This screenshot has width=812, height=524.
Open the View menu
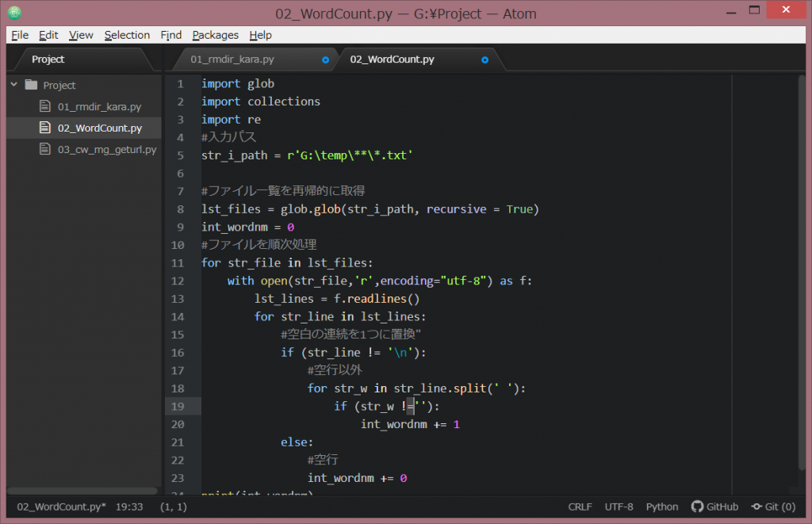pos(81,35)
